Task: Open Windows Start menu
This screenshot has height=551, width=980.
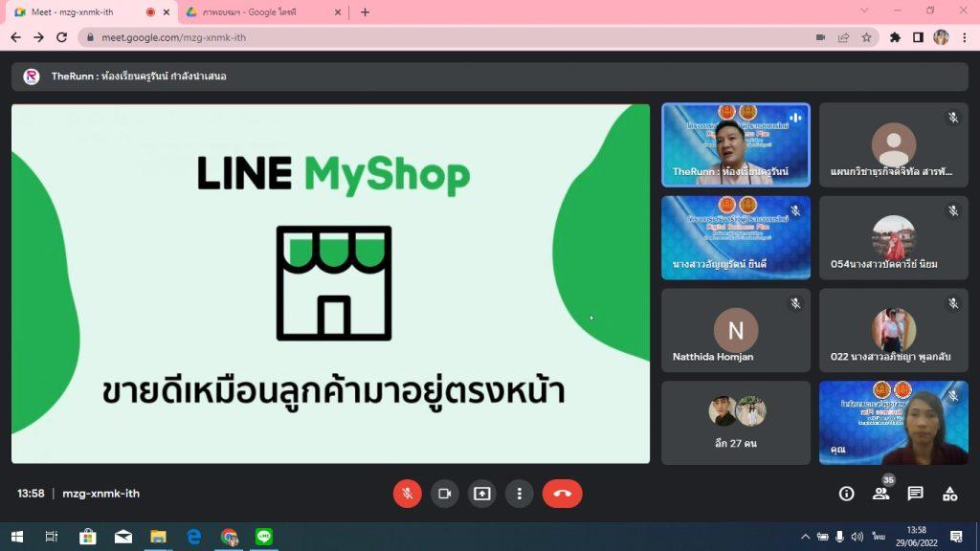Action: 17,537
